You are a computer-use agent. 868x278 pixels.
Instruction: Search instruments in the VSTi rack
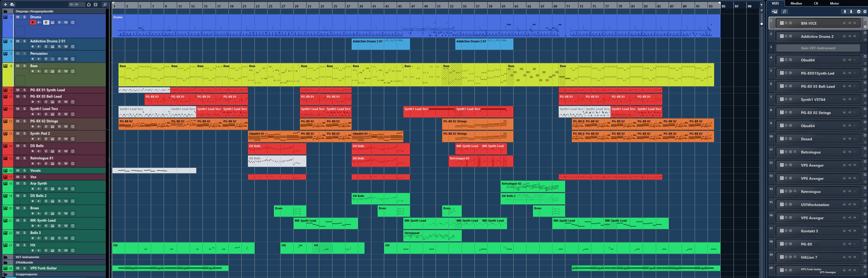pyautogui.click(x=785, y=12)
